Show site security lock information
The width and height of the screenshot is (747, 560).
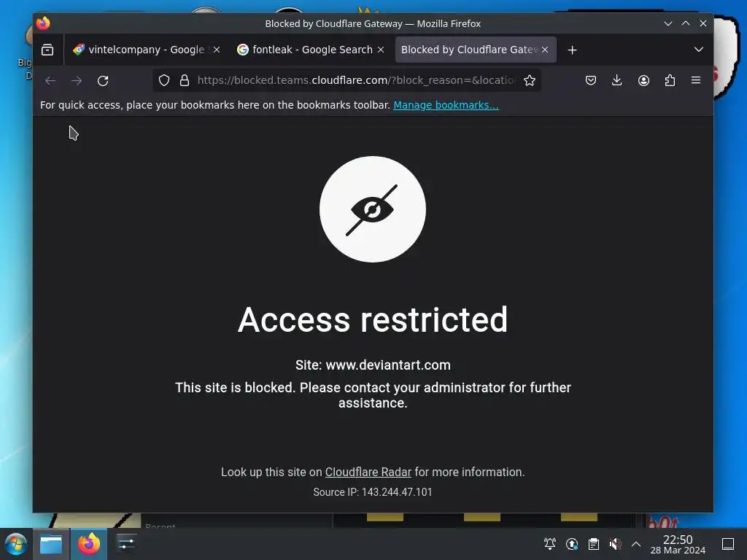(x=185, y=80)
